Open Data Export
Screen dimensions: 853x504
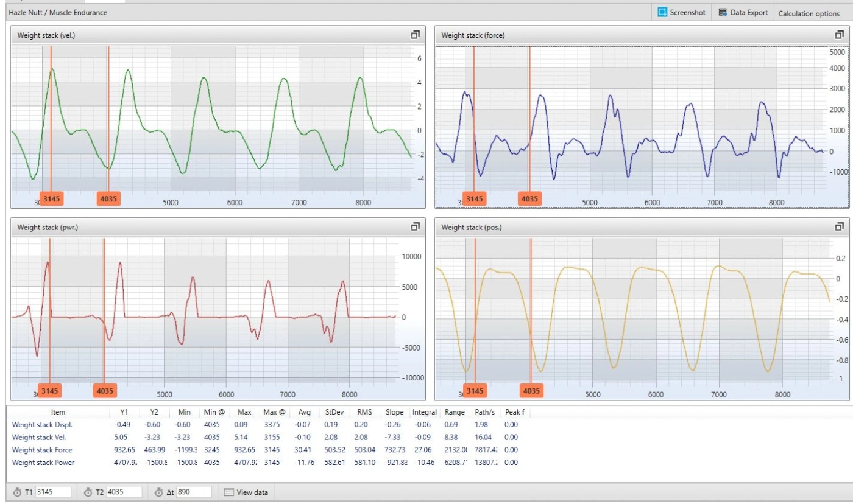743,12
